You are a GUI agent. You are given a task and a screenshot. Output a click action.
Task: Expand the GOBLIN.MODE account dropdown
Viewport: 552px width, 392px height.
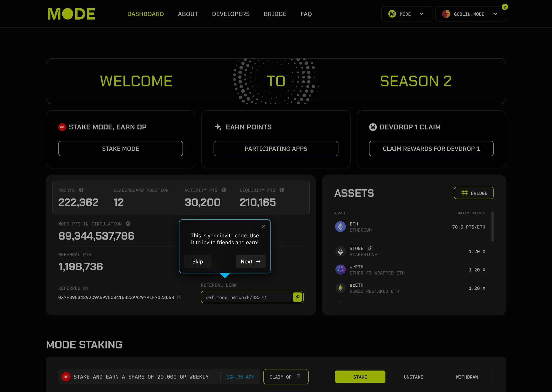(471, 14)
